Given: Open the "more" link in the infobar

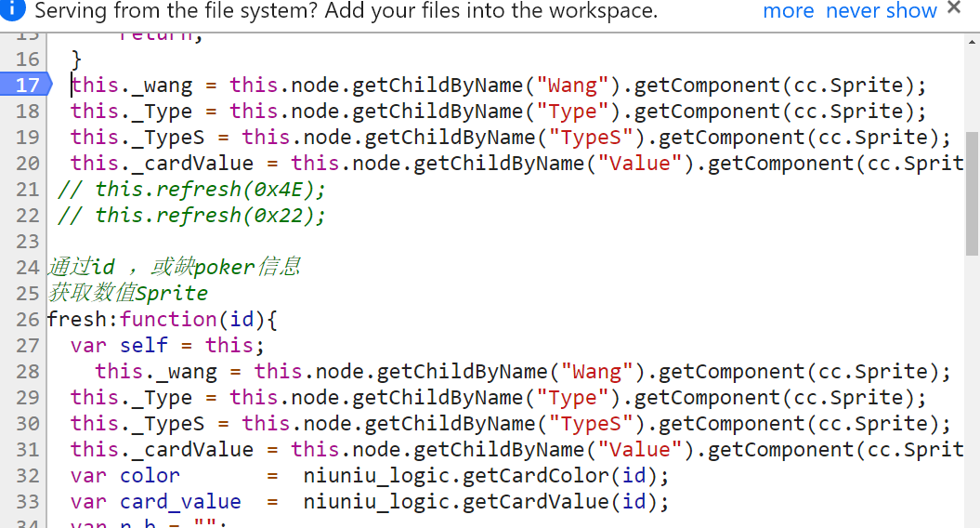Looking at the screenshot, I should (788, 11).
